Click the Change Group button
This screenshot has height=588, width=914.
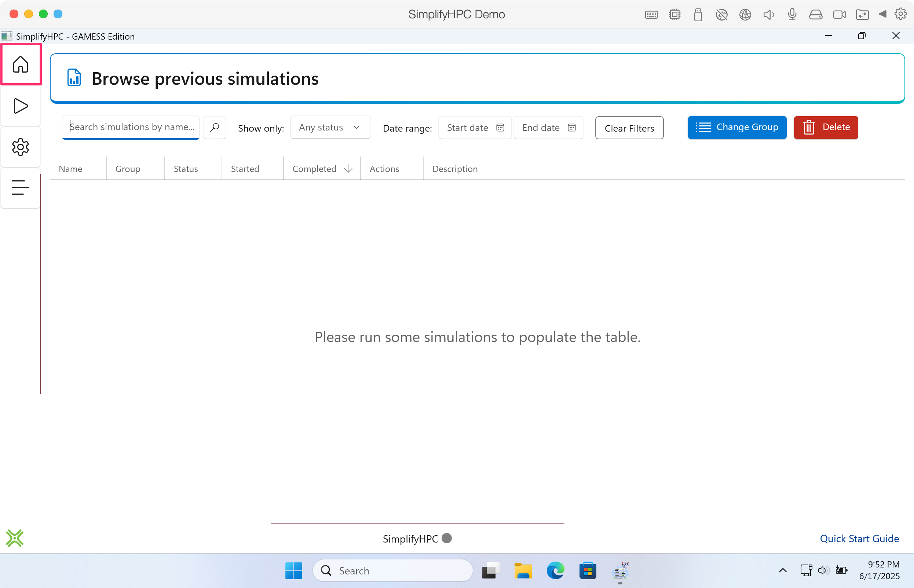coord(737,127)
